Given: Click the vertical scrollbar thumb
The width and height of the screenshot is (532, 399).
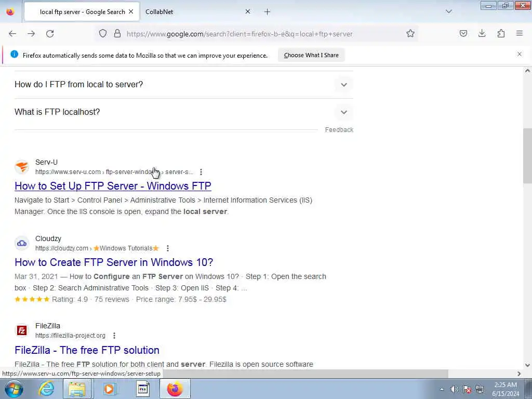Looking at the screenshot, I should (527, 156).
